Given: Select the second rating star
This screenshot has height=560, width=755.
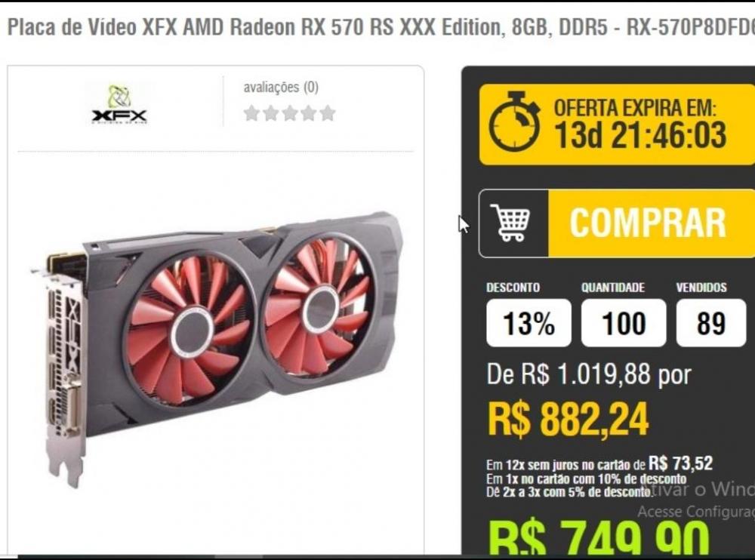Looking at the screenshot, I should (270, 114).
